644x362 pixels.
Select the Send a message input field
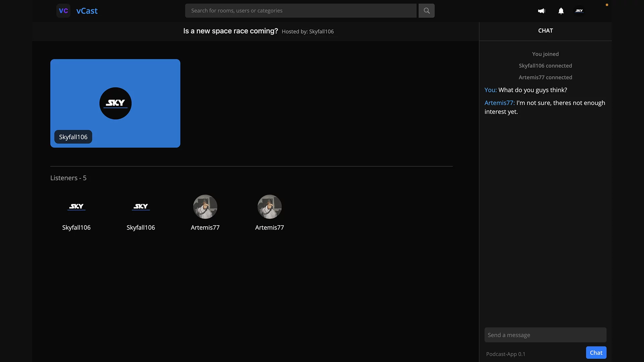tap(545, 335)
